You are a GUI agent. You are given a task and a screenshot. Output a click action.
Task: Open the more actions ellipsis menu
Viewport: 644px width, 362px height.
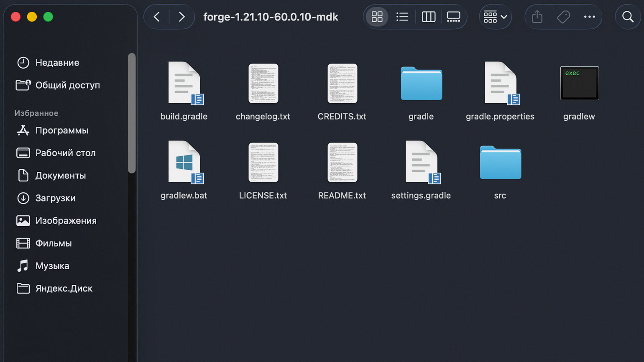click(589, 17)
